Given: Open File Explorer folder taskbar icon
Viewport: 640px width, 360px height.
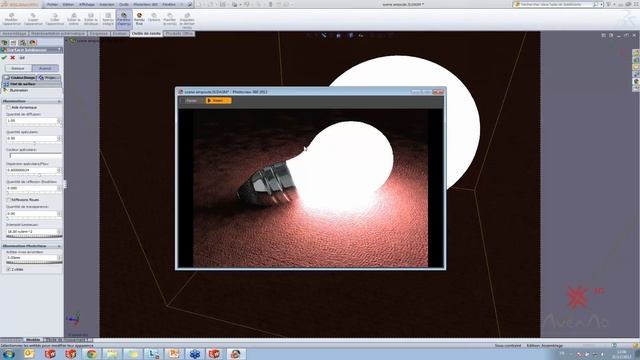Looking at the screenshot, I should (111, 353).
